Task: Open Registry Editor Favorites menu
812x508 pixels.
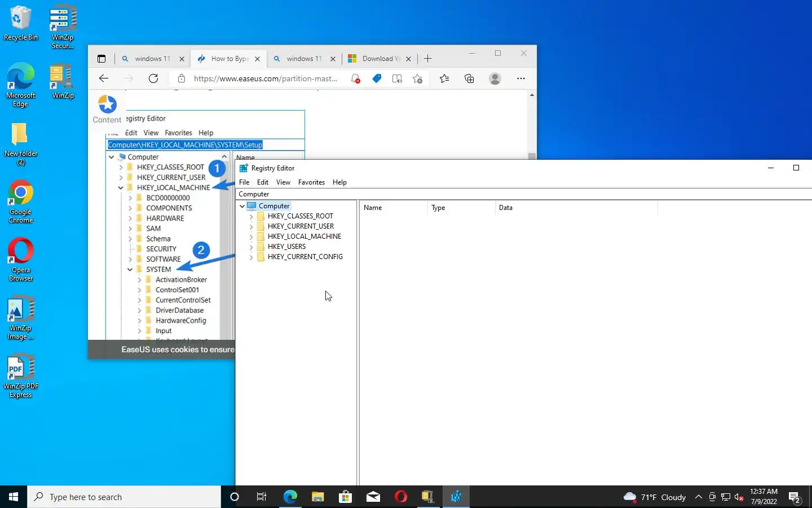Action: (311, 182)
